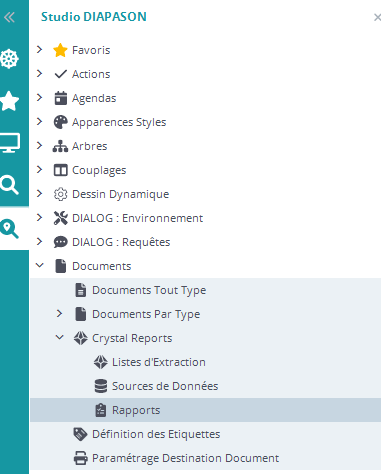Viewport: 381px width, 474px height.
Task: Collapse the Crystal Reports node
Action: 59,338
